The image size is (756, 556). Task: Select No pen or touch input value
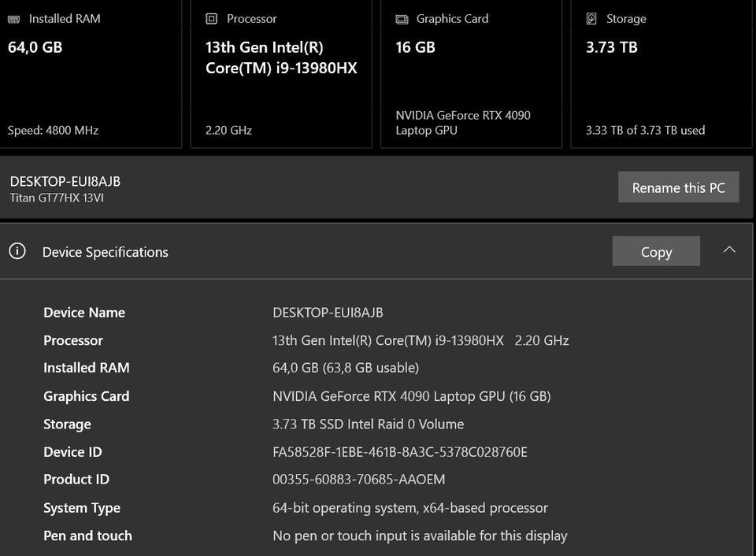pos(420,536)
